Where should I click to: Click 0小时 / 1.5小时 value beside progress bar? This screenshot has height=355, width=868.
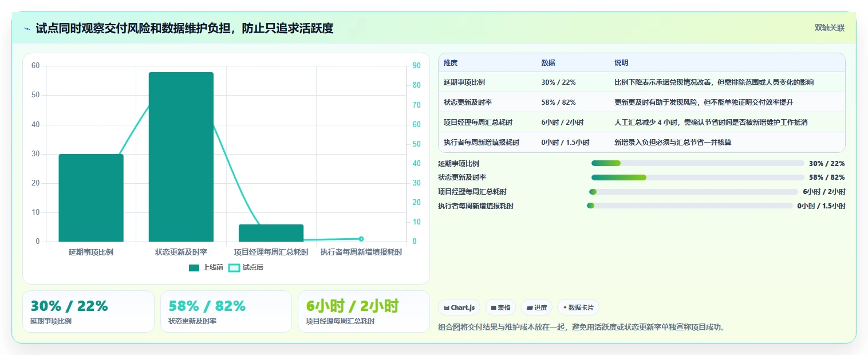[821, 206]
